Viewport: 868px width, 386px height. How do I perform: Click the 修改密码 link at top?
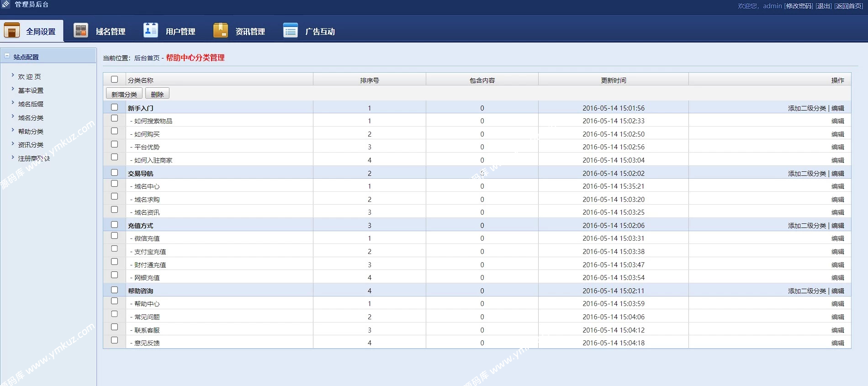(799, 6)
